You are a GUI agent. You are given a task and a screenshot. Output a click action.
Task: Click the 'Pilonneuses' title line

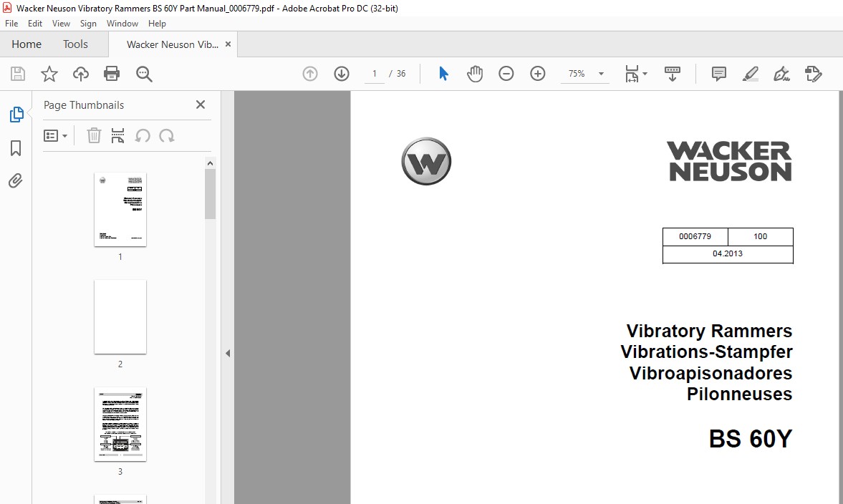[739, 394]
